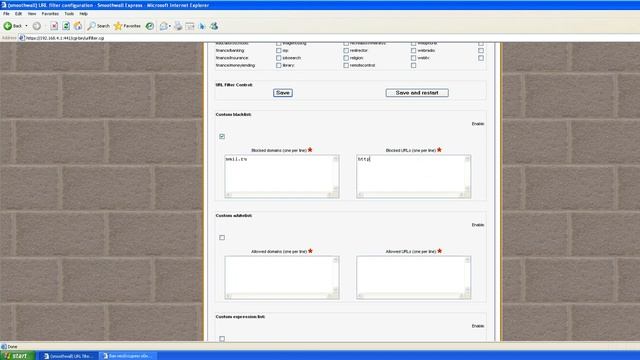This screenshot has width=640, height=360.
Task: Open the Search pane from the toolbar
Action: tap(99, 26)
